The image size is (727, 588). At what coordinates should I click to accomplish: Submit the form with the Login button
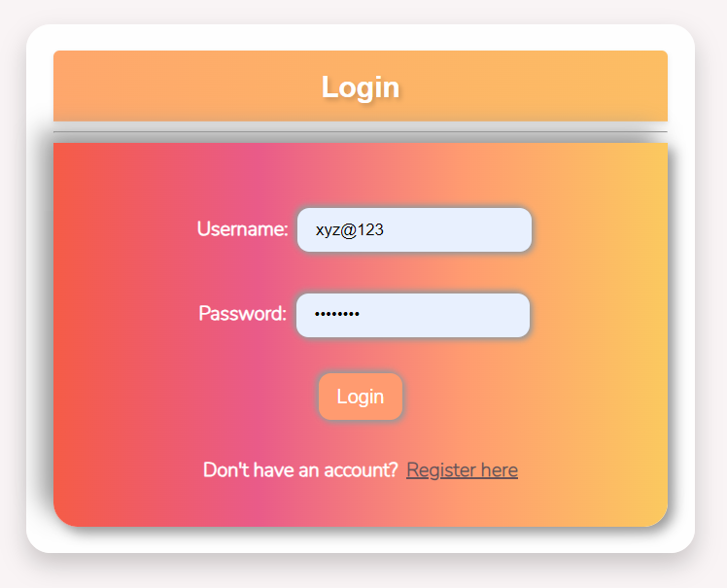(x=361, y=397)
